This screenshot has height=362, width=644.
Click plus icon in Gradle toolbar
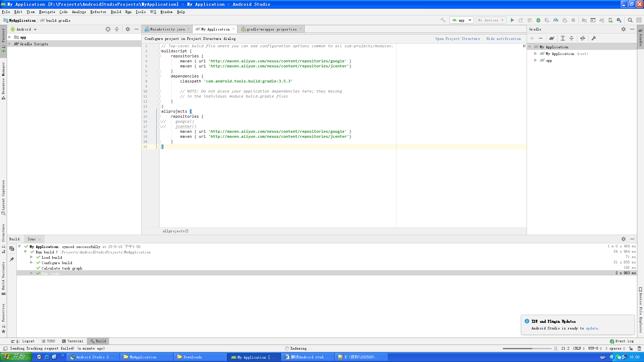tap(532, 38)
